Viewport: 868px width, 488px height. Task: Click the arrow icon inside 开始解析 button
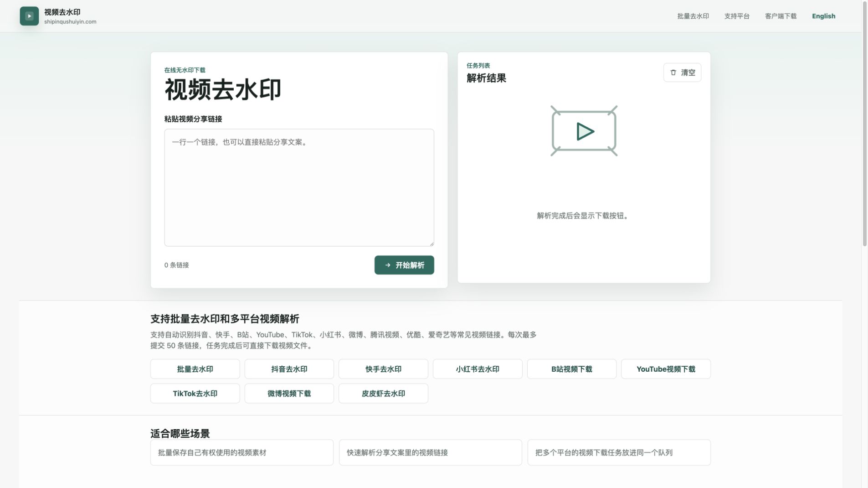point(388,265)
